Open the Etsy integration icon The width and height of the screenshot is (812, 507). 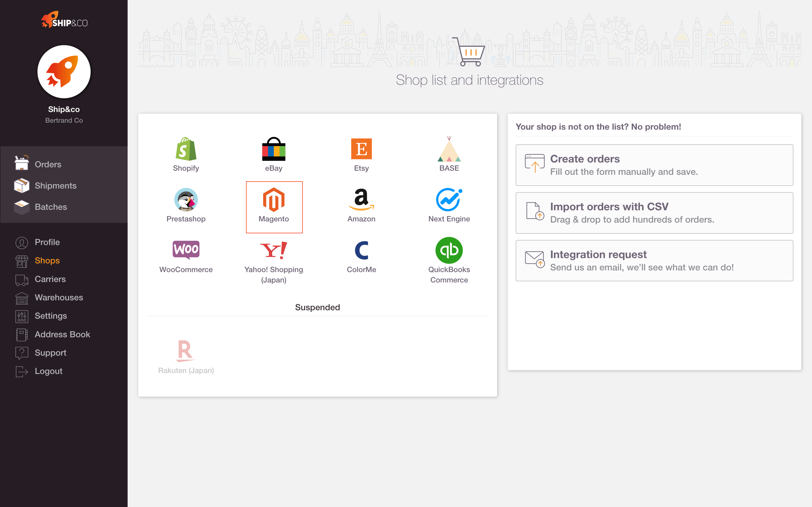(x=361, y=149)
